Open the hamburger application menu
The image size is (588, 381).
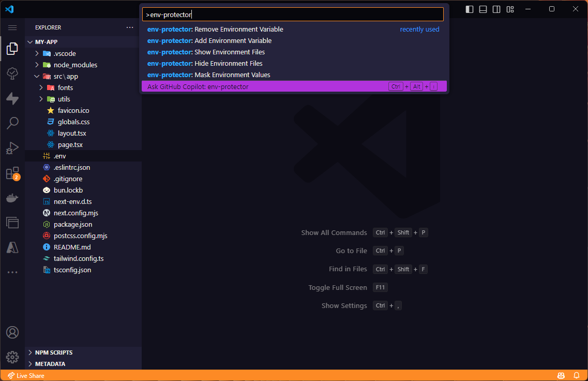coord(12,28)
